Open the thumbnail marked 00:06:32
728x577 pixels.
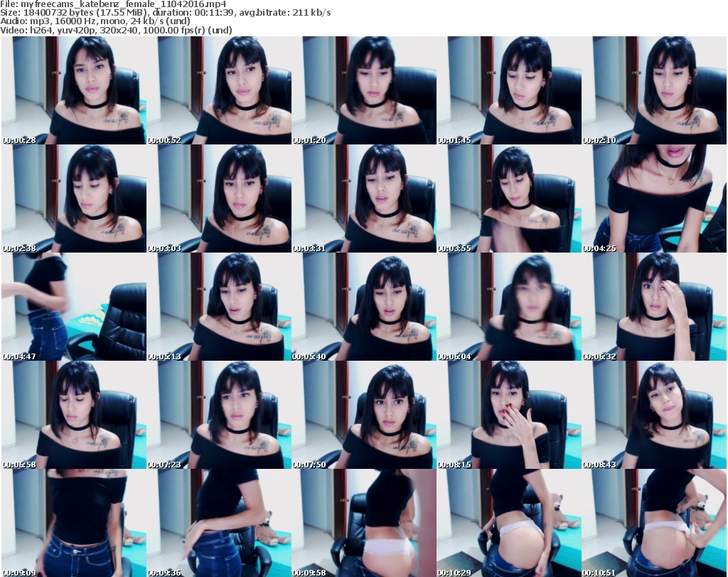point(654,307)
